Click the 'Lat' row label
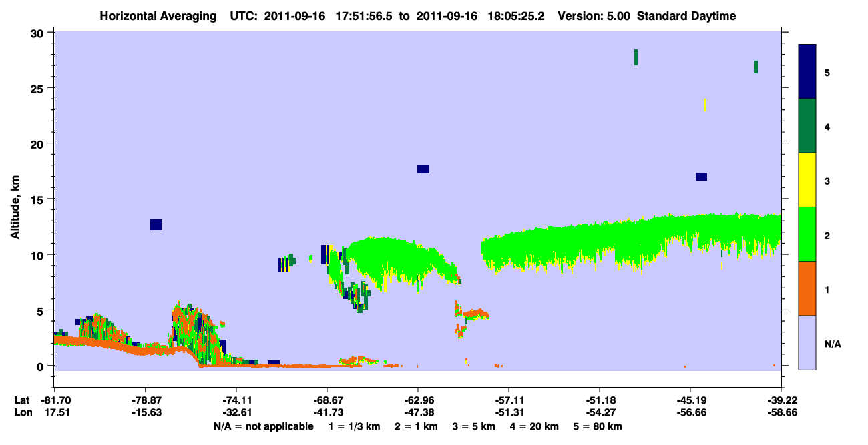 click(x=22, y=400)
